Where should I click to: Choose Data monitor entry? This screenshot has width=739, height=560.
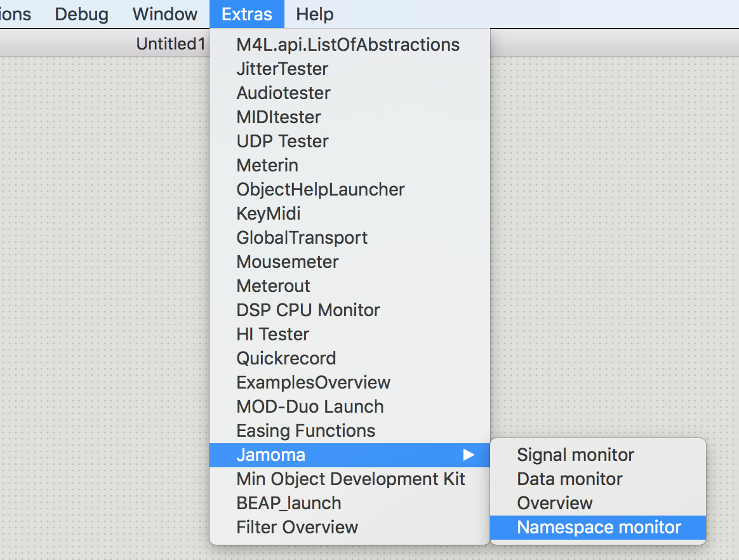[598, 479]
